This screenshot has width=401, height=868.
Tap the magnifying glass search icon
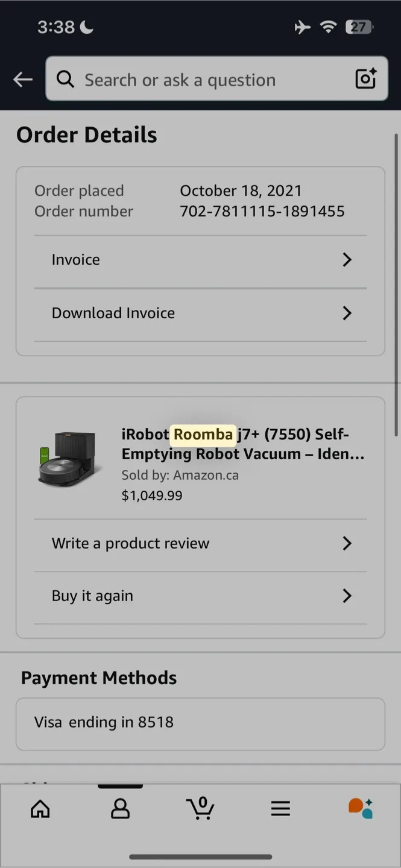click(x=65, y=79)
